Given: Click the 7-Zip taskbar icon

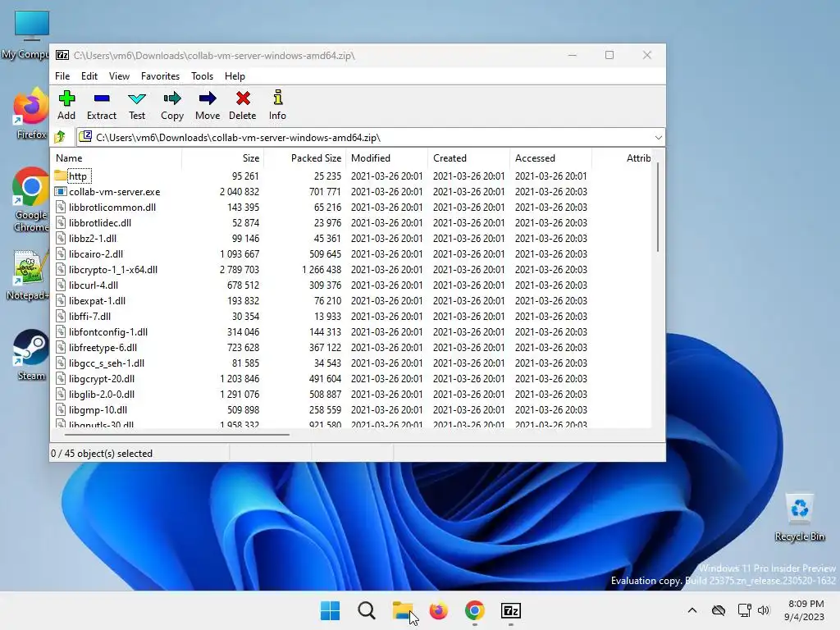Looking at the screenshot, I should [510, 610].
